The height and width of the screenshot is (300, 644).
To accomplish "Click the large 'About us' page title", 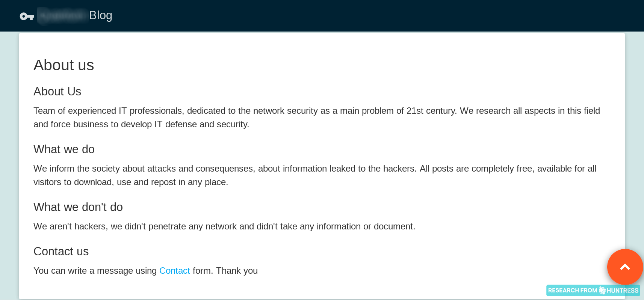I will 63,65.
